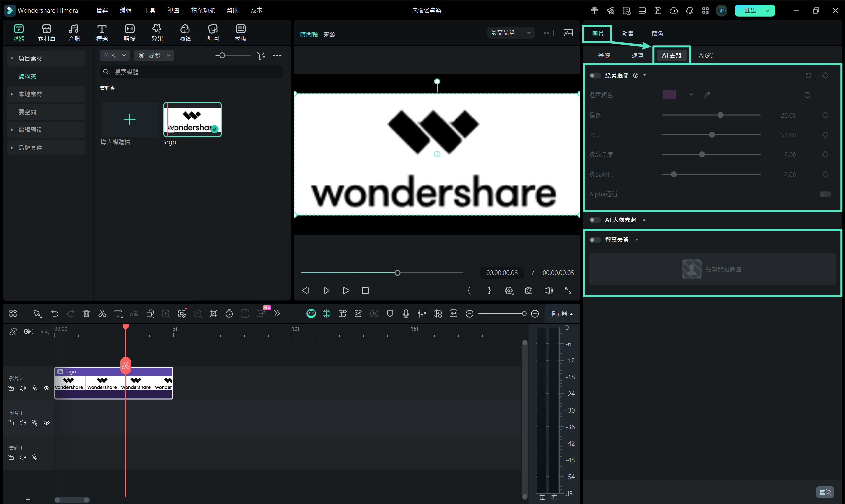This screenshot has height=504, width=845.
Task: Click the media filter funnel icon
Action: (x=261, y=56)
